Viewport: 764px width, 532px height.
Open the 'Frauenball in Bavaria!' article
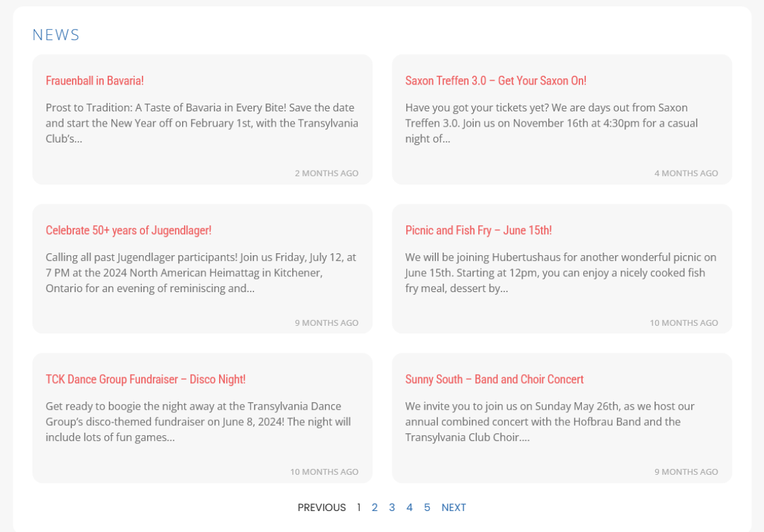pyautogui.click(x=95, y=81)
